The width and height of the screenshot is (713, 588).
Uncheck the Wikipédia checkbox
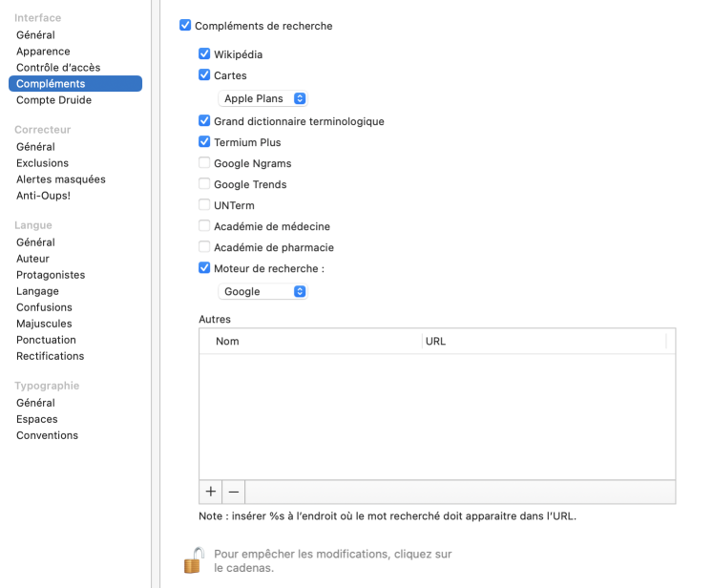pos(204,54)
